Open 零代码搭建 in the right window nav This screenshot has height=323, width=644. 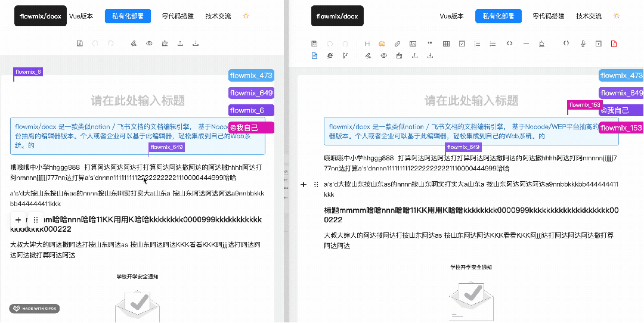click(x=549, y=17)
